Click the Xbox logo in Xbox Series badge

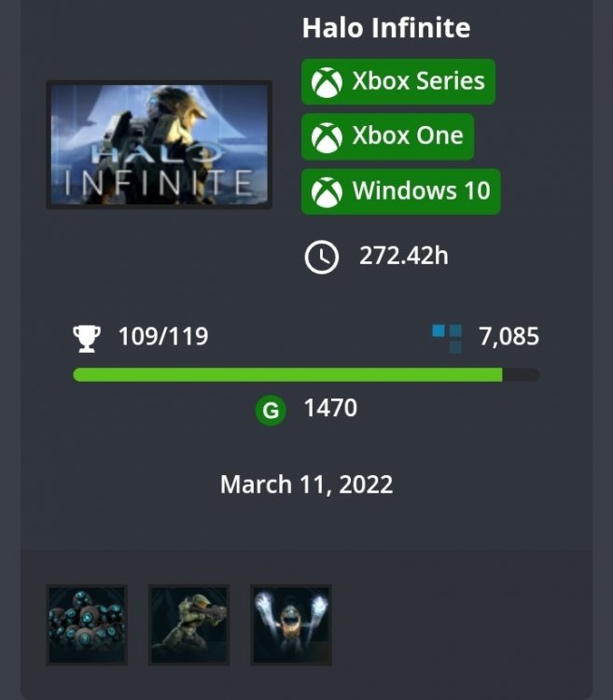coord(327,82)
